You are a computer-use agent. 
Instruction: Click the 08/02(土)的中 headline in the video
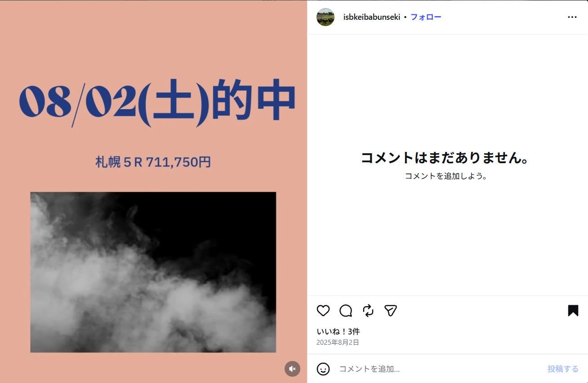pos(157,102)
